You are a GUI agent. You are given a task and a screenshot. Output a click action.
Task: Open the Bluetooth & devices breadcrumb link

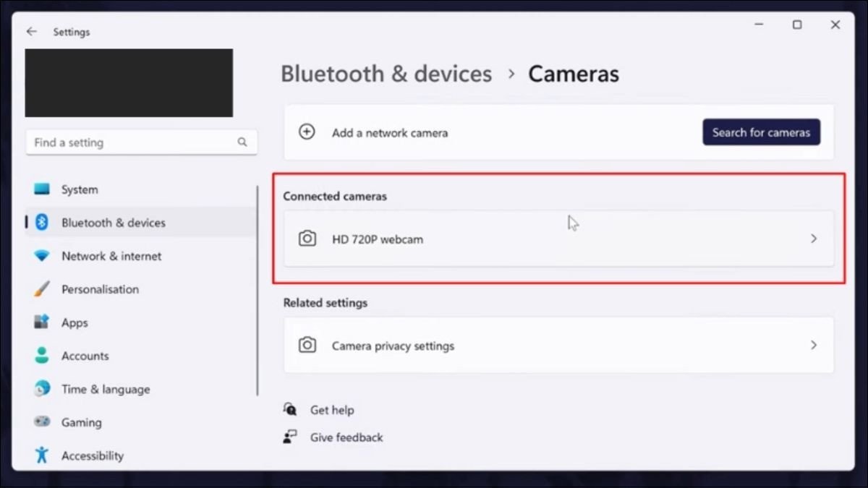pos(386,73)
